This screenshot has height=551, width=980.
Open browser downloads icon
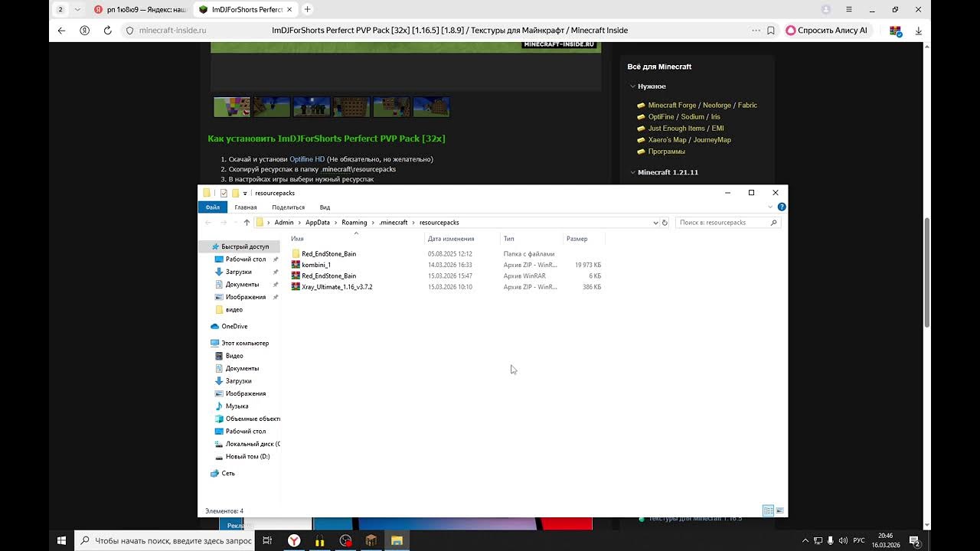coord(918,31)
